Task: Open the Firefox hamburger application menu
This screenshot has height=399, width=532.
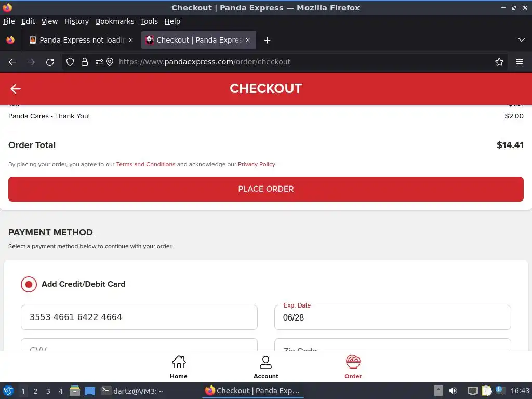Action: click(520, 62)
